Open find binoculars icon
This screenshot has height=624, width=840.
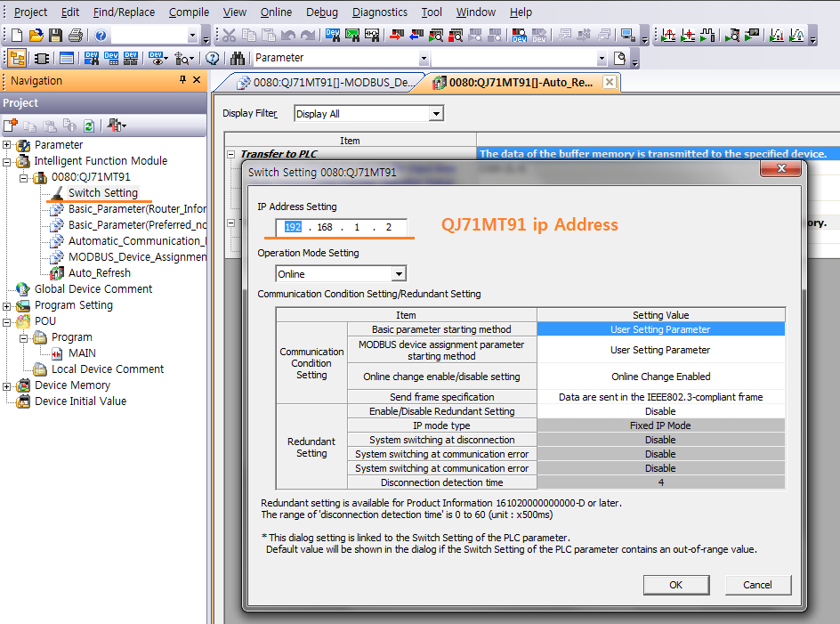[x=238, y=58]
